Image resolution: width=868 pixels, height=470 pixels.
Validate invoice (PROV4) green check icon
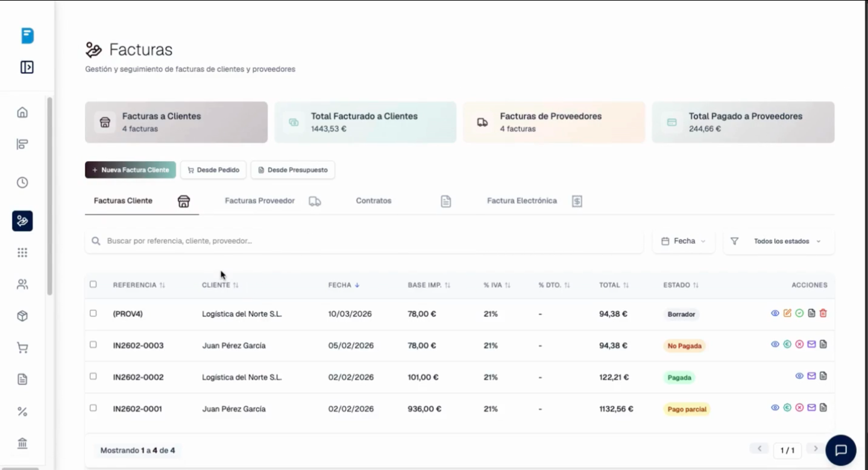point(799,313)
